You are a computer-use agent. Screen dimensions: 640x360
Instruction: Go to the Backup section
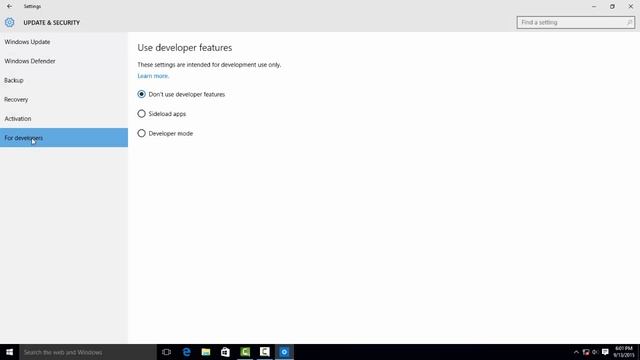pos(64,80)
